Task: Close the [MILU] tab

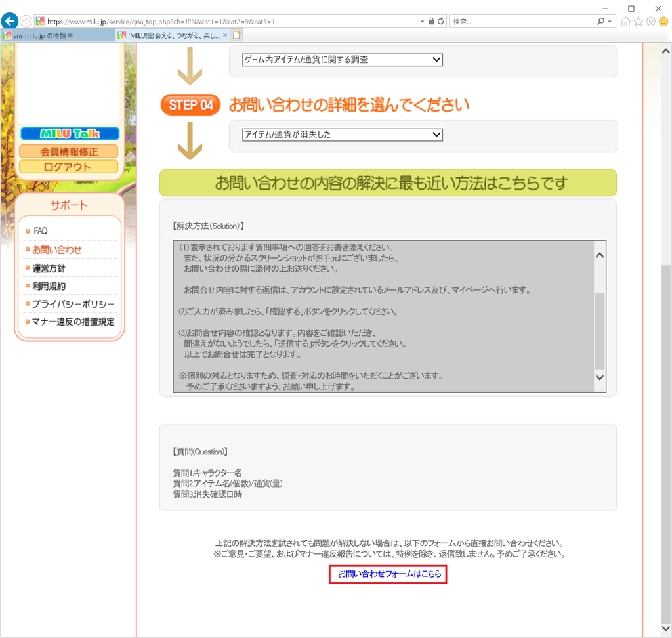Action: pos(225,35)
